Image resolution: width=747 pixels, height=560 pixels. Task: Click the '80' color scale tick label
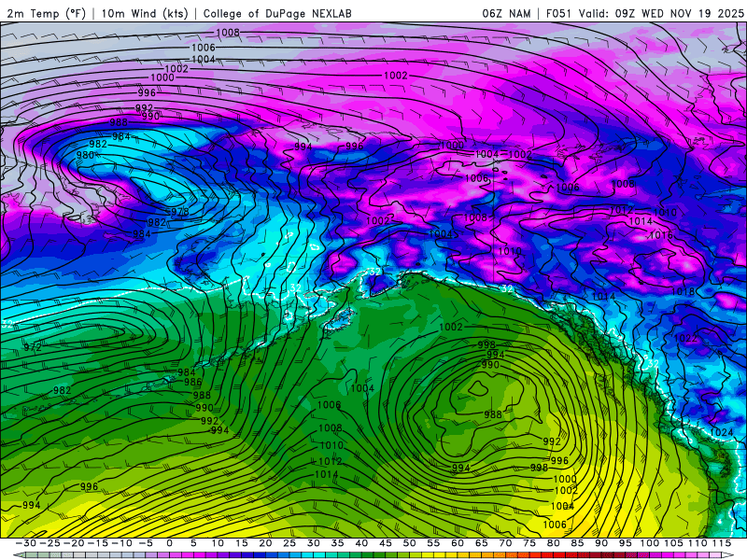click(x=553, y=543)
